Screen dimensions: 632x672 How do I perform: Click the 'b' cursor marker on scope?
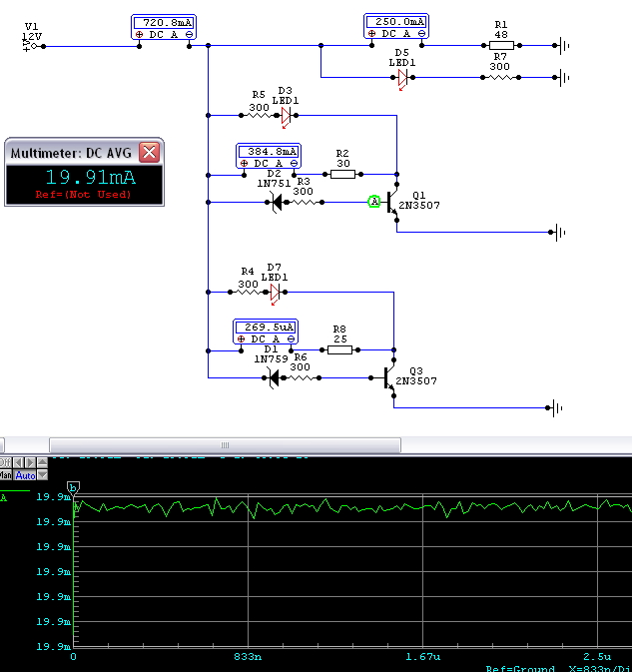pos(73,487)
